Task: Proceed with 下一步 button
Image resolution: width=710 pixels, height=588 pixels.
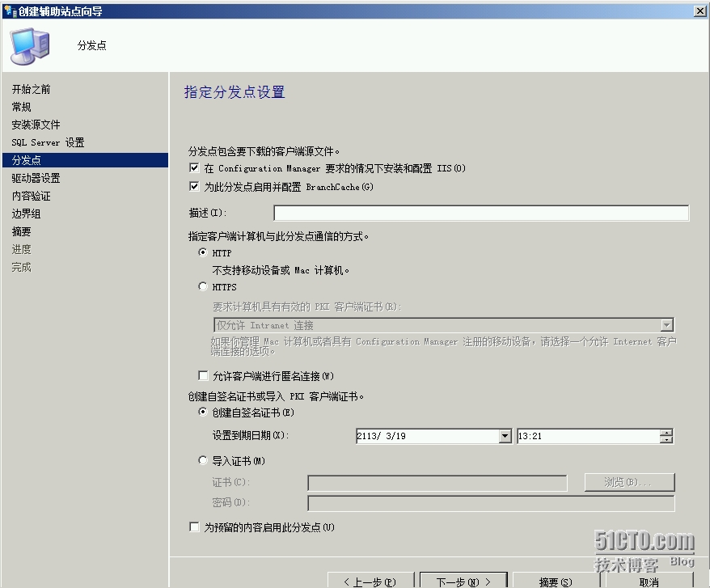Action: (x=463, y=582)
